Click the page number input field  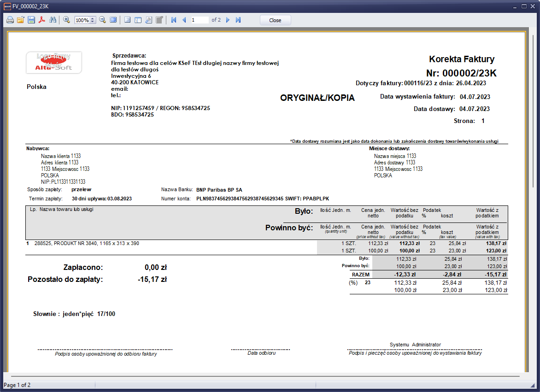(199, 20)
